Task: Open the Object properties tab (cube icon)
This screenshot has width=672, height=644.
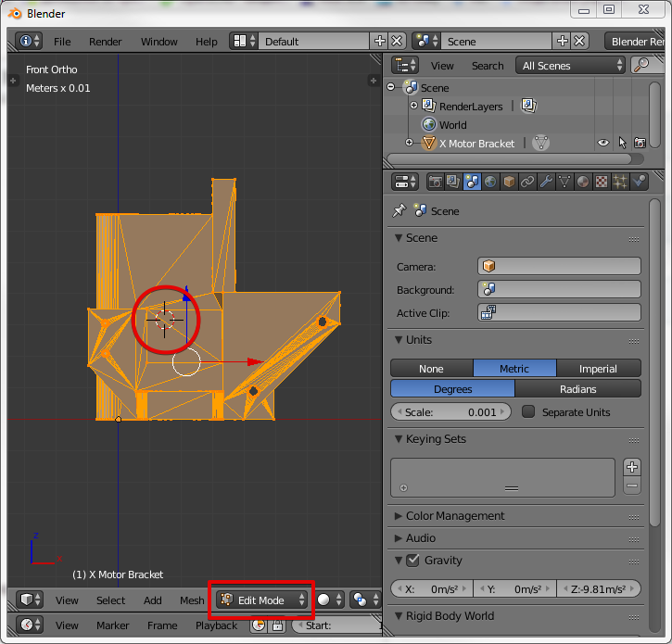Action: [509, 182]
